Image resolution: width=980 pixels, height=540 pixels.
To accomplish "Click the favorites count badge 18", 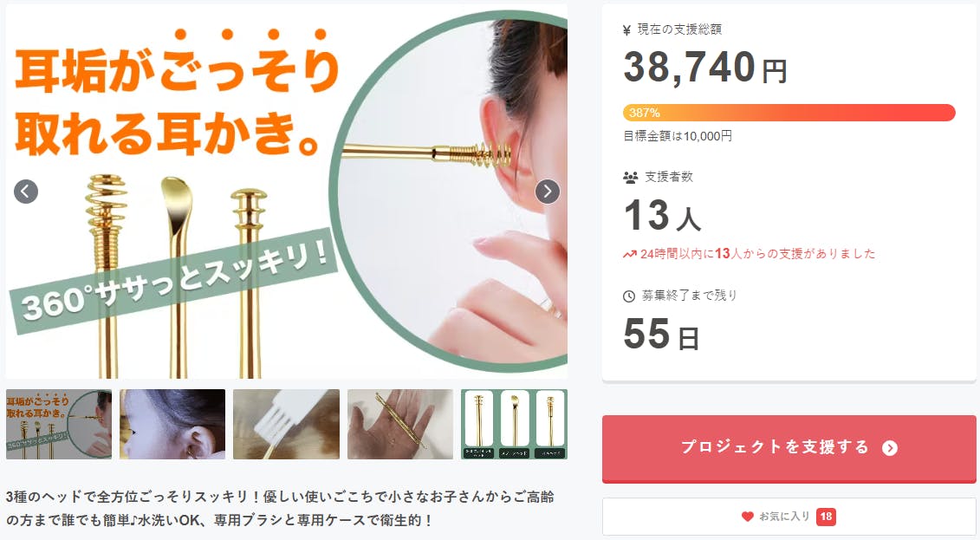I will [827, 517].
